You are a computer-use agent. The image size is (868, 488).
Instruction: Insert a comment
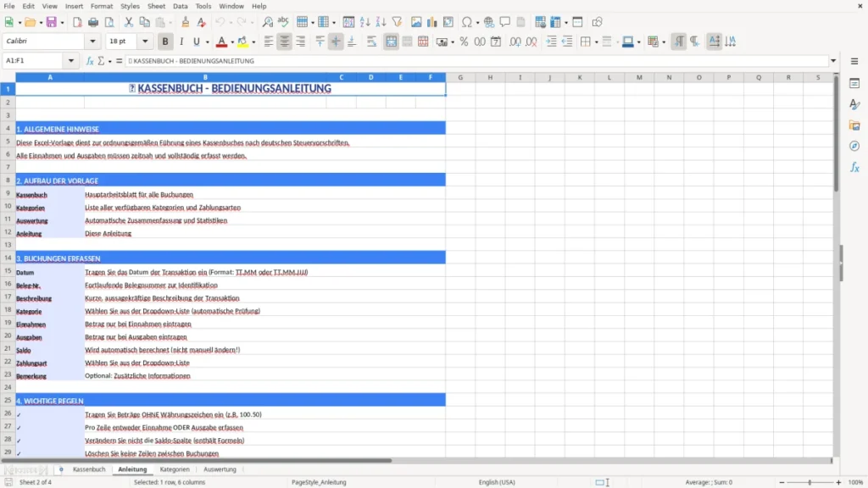[x=505, y=22]
